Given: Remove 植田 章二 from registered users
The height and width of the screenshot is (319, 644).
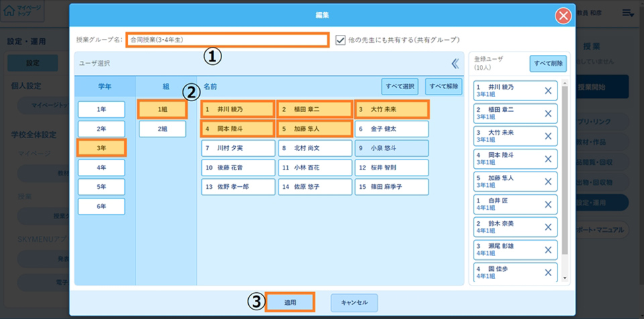Looking at the screenshot, I should [547, 113].
